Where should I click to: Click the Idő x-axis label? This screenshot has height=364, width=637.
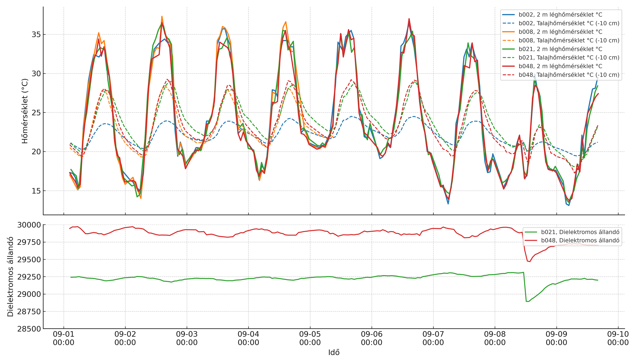point(334,353)
